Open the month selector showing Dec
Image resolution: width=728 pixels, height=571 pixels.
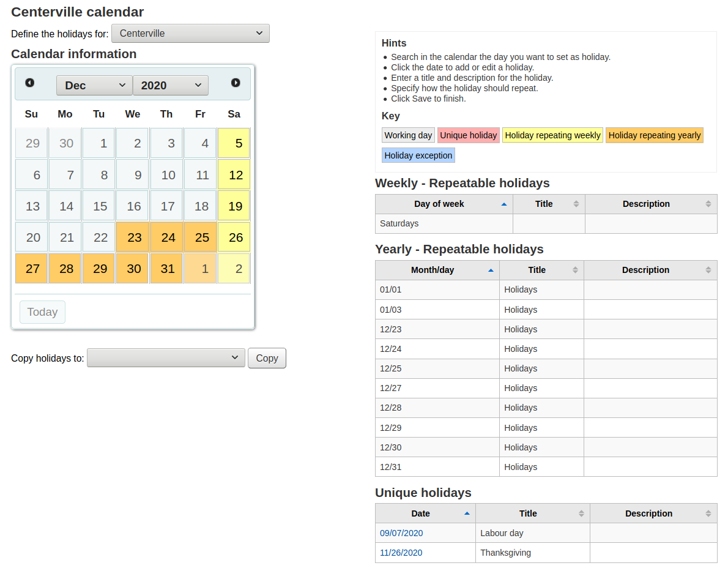tap(94, 85)
